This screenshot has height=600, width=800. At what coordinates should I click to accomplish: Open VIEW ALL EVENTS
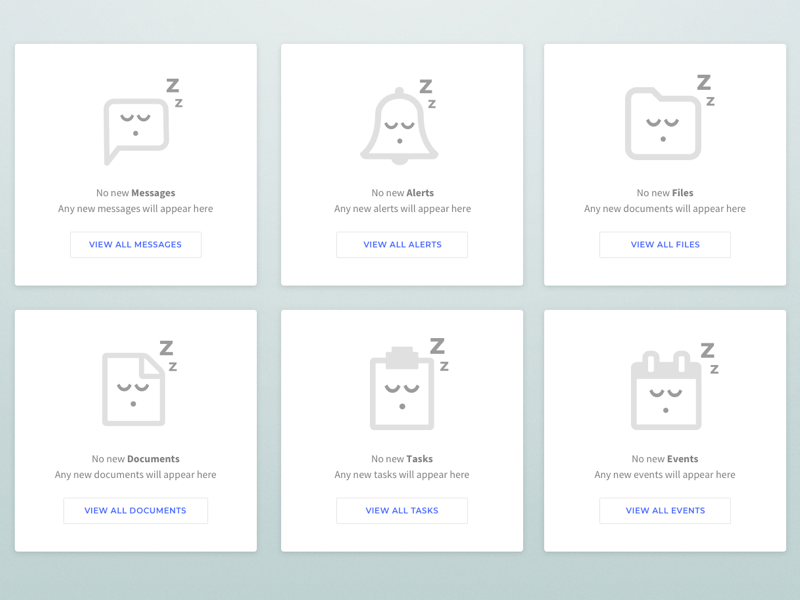click(x=665, y=510)
